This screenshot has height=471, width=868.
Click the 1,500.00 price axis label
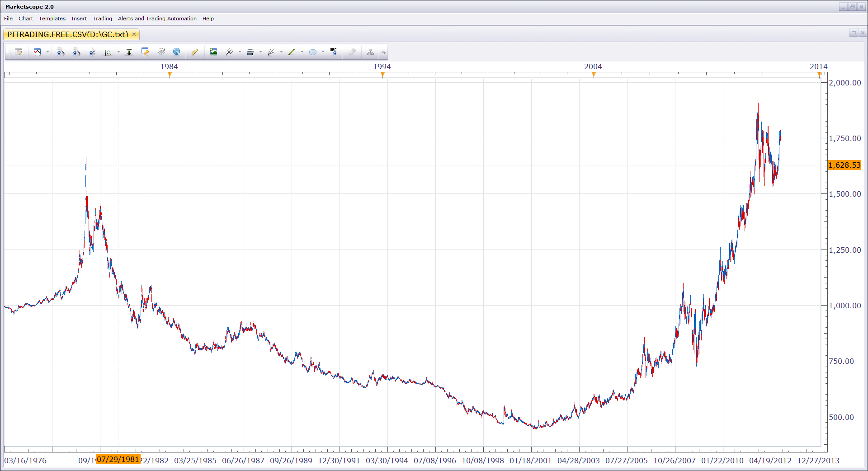coord(845,194)
